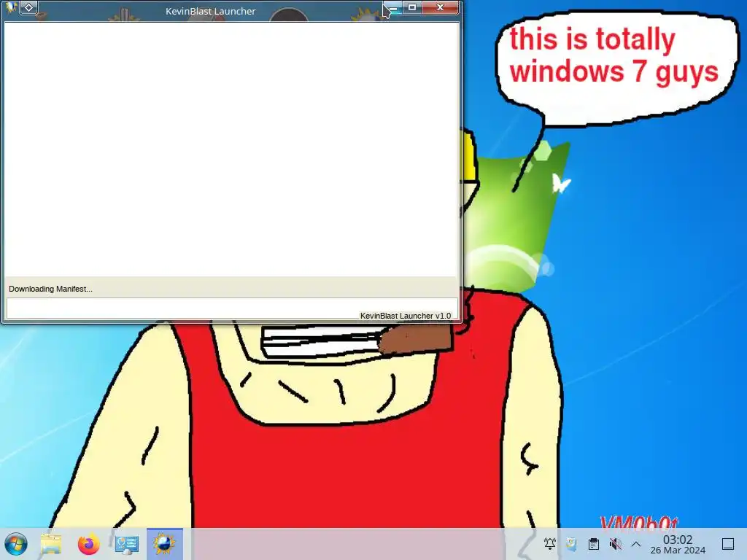Open the file manager from taskbar
747x560 pixels.
pyautogui.click(x=51, y=544)
